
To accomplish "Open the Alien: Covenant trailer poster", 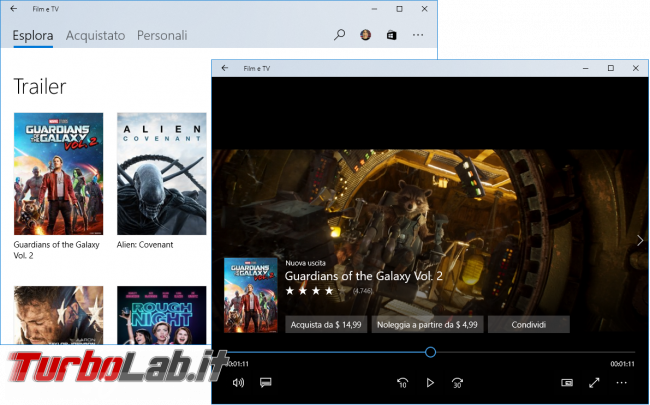I will (161, 174).
